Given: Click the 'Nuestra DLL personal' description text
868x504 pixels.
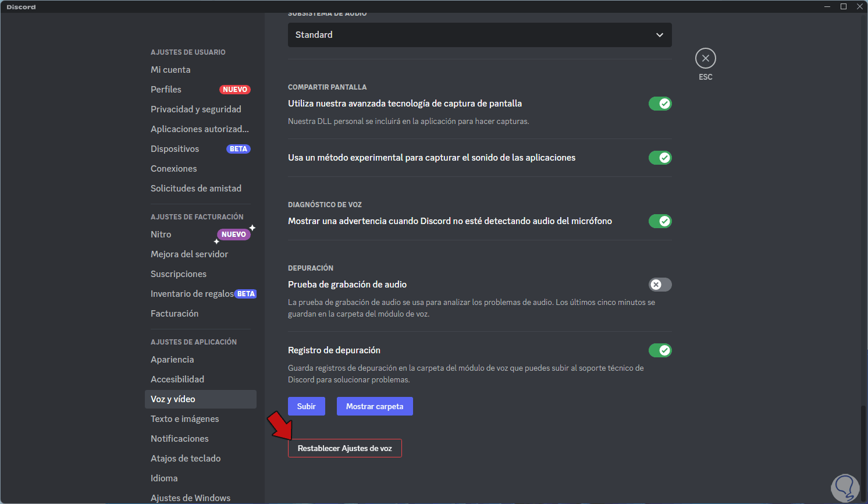Looking at the screenshot, I should 408,122.
